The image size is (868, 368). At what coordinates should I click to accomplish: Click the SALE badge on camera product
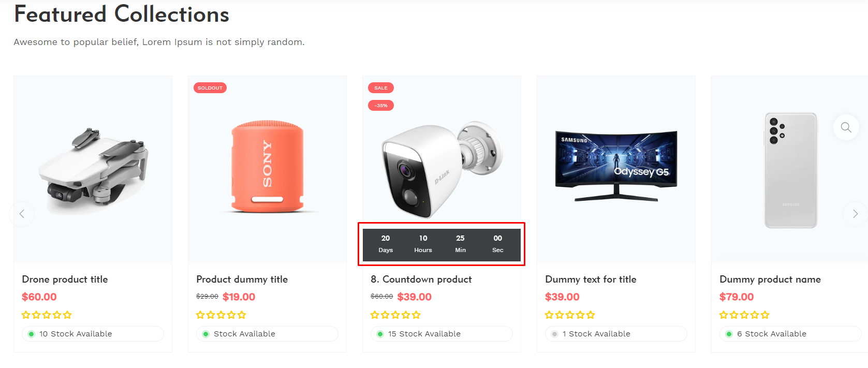point(380,88)
